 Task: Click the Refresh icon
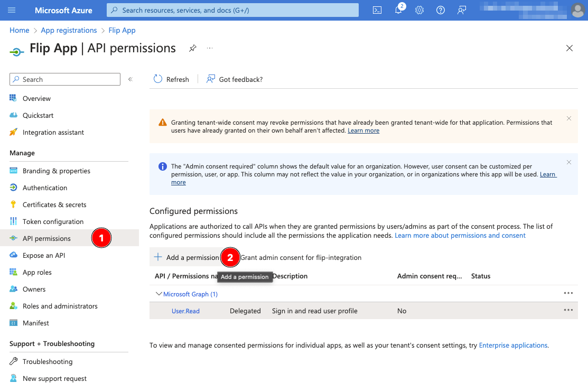coord(158,79)
